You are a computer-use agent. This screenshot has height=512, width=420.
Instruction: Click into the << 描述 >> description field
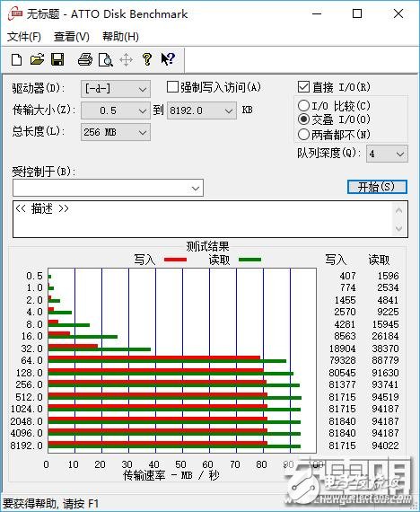click(x=202, y=219)
